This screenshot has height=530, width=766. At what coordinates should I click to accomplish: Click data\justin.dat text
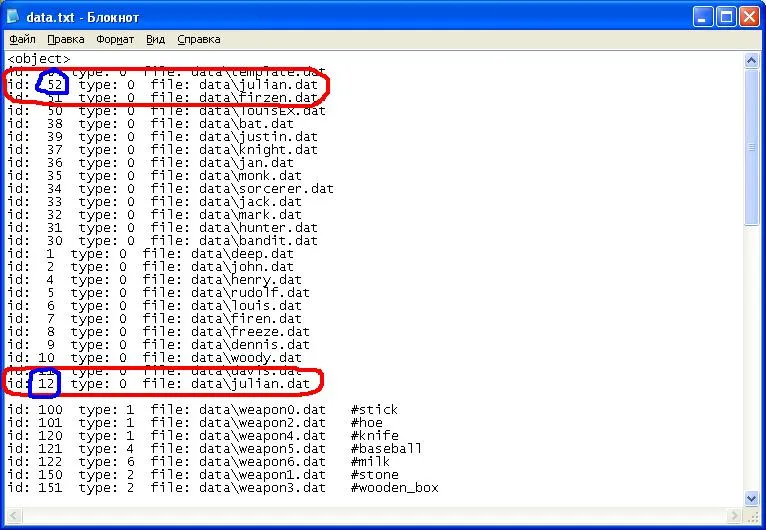click(x=258, y=137)
